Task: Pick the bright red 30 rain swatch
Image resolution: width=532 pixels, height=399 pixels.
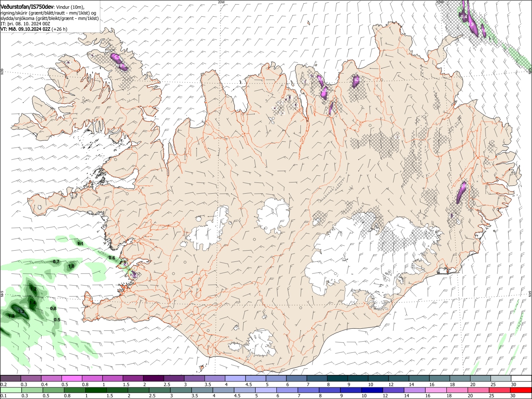Action: pyautogui.click(x=521, y=390)
